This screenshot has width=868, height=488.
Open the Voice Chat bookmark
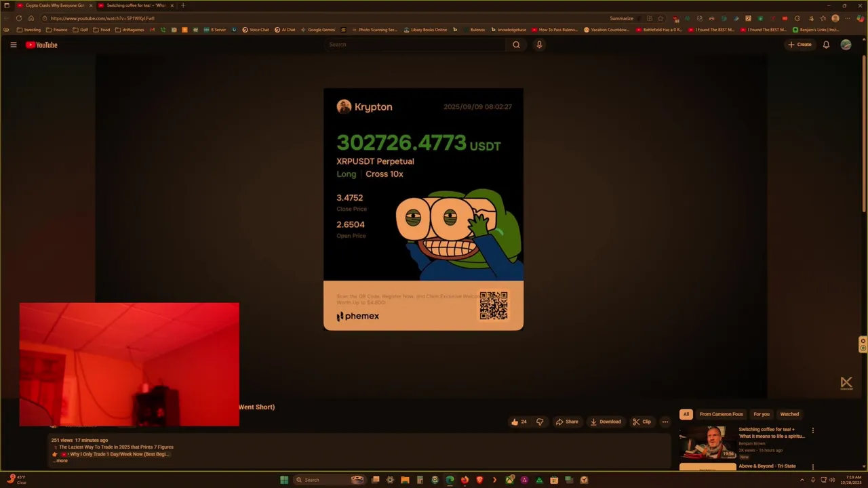256,30
